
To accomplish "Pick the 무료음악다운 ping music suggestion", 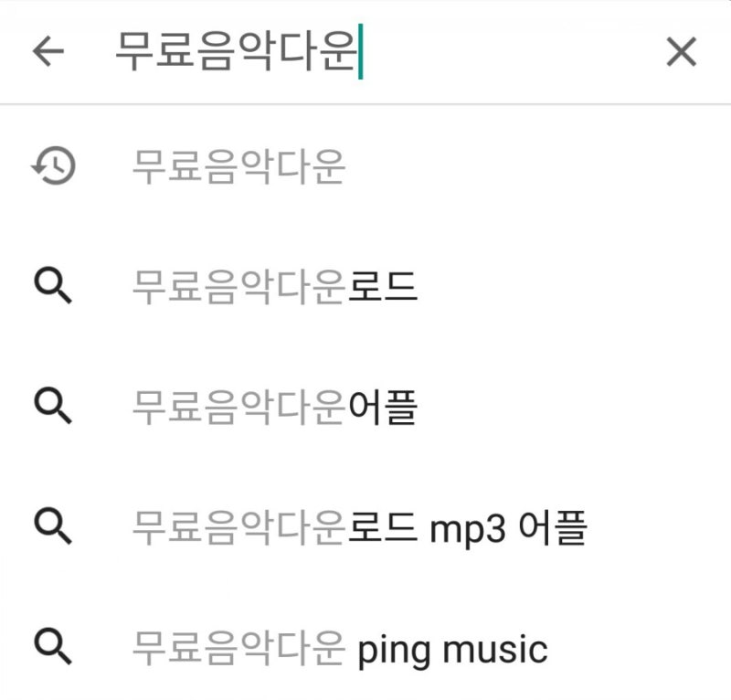I will 365,648.
